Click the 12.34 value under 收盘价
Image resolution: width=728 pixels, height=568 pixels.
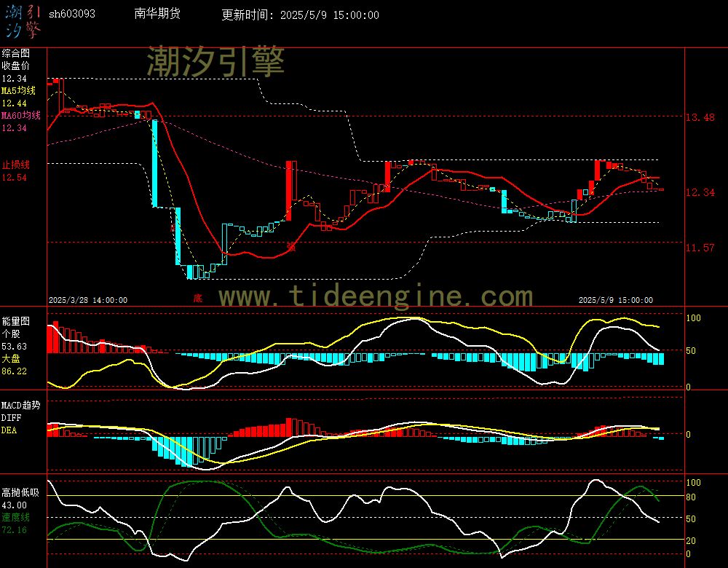[15, 79]
